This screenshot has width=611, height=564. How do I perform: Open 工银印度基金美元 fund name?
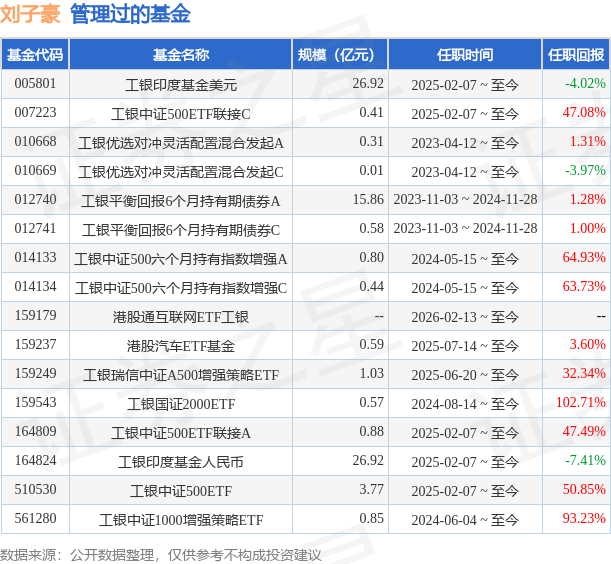pos(181,84)
